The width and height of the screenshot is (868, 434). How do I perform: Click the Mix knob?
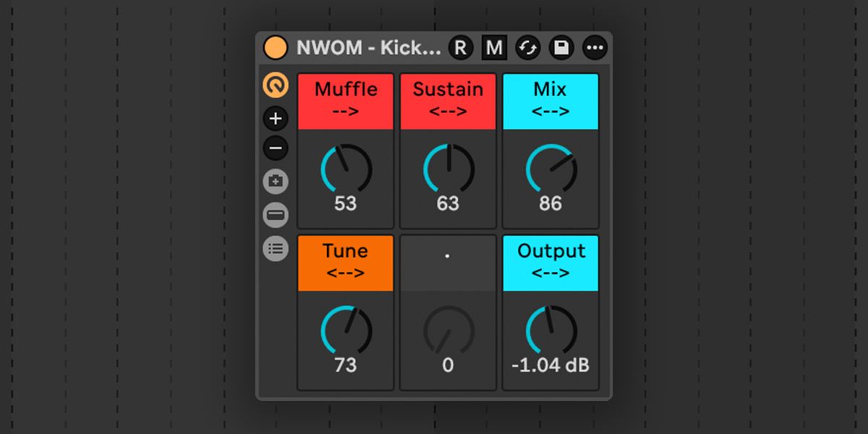click(x=550, y=168)
